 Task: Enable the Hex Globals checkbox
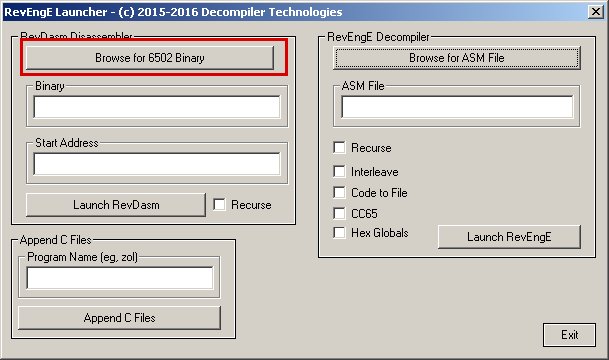pyautogui.click(x=339, y=233)
